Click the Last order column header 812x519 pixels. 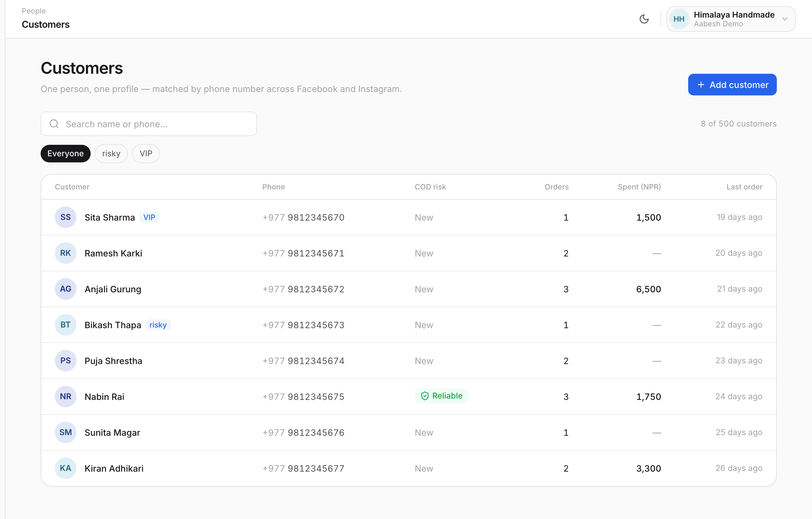pyautogui.click(x=744, y=187)
